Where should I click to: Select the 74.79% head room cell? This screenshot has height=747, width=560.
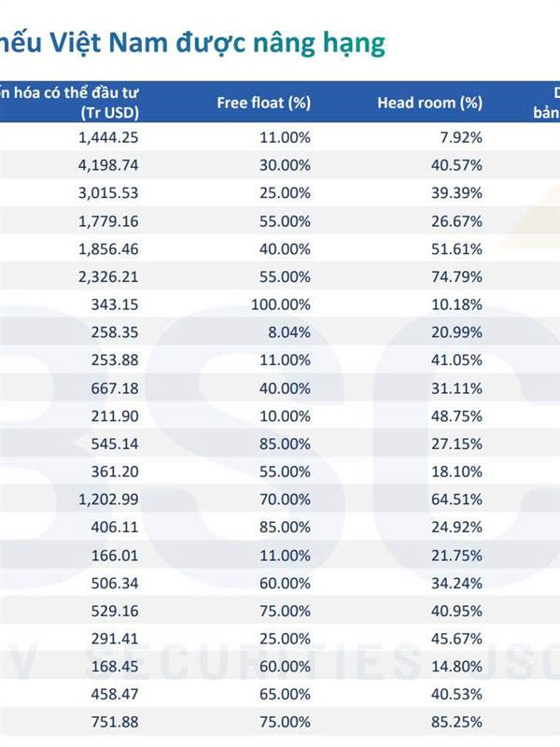click(456, 276)
